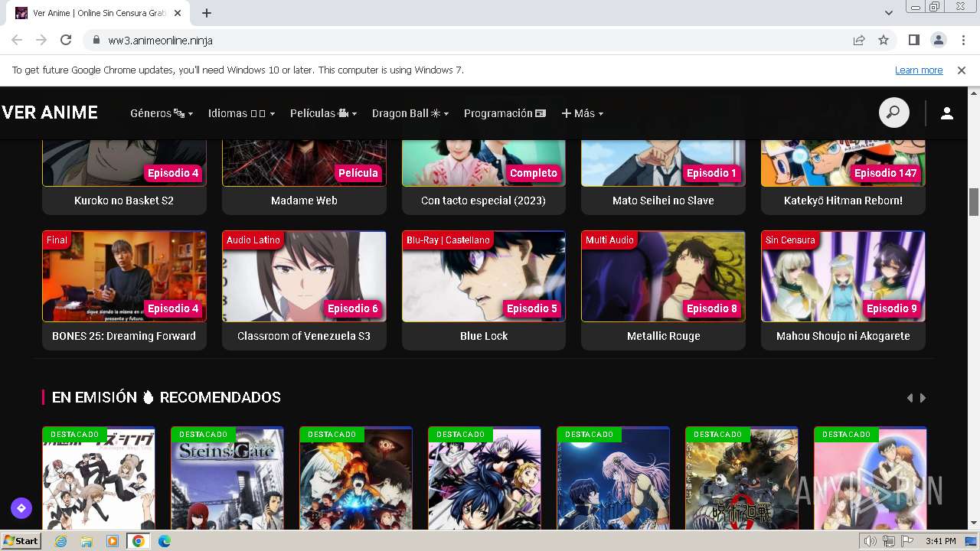
Task: Show previous recommended carousel items
Action: (910, 398)
